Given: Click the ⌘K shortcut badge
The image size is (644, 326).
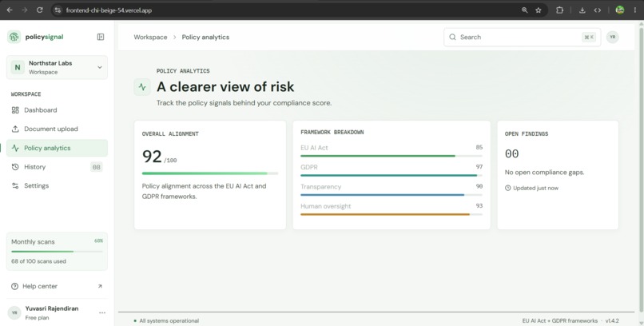Looking at the screenshot, I should point(589,38).
